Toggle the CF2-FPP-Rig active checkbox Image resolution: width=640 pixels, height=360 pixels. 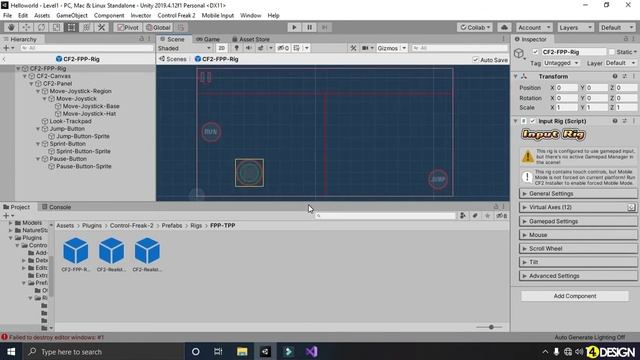(535, 52)
